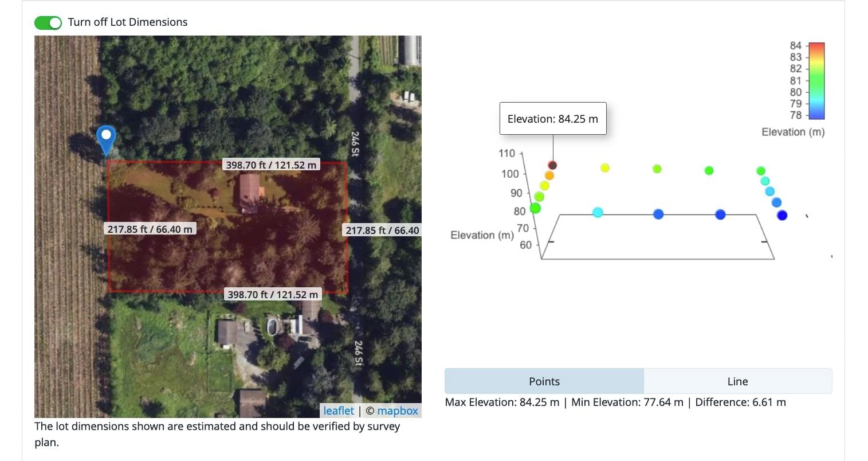Click the "78" value on the color legend
Image resolution: width=868 pixels, height=461 pixels.
(796, 115)
